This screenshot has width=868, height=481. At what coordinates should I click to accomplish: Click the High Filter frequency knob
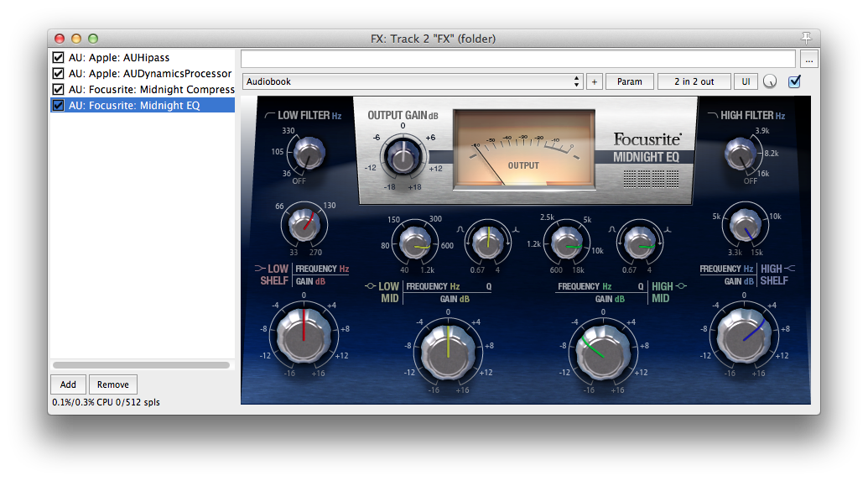[741, 154]
